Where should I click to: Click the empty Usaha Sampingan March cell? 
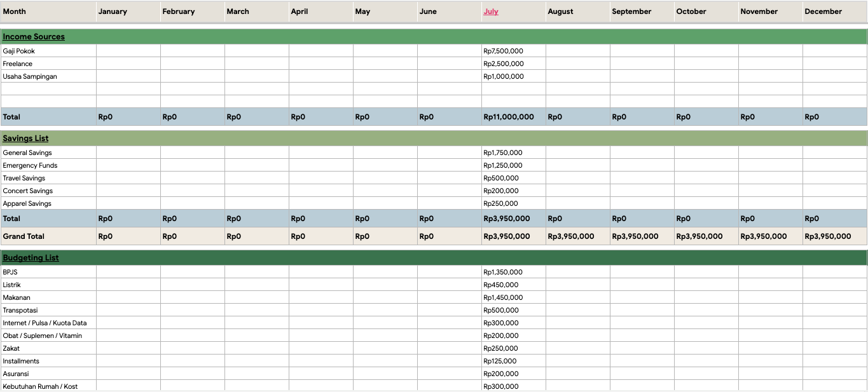click(256, 76)
